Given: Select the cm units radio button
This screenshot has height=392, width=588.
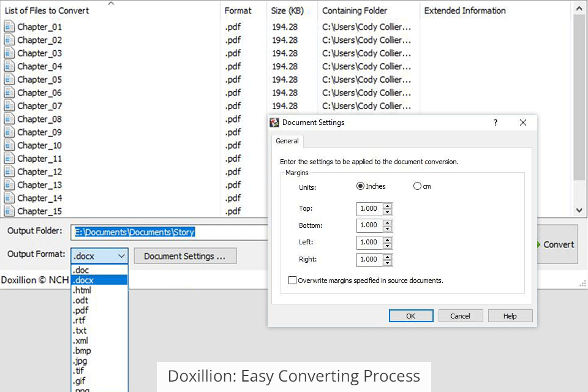Looking at the screenshot, I should pos(417,186).
